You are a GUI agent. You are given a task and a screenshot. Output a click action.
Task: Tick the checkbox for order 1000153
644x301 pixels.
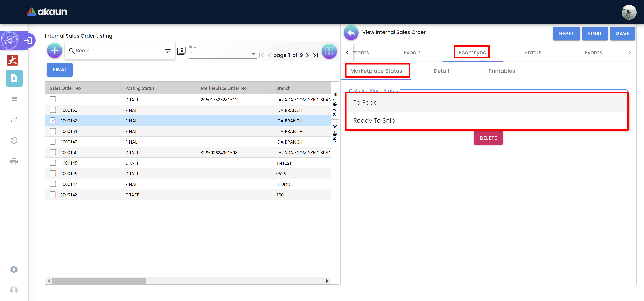click(x=53, y=110)
